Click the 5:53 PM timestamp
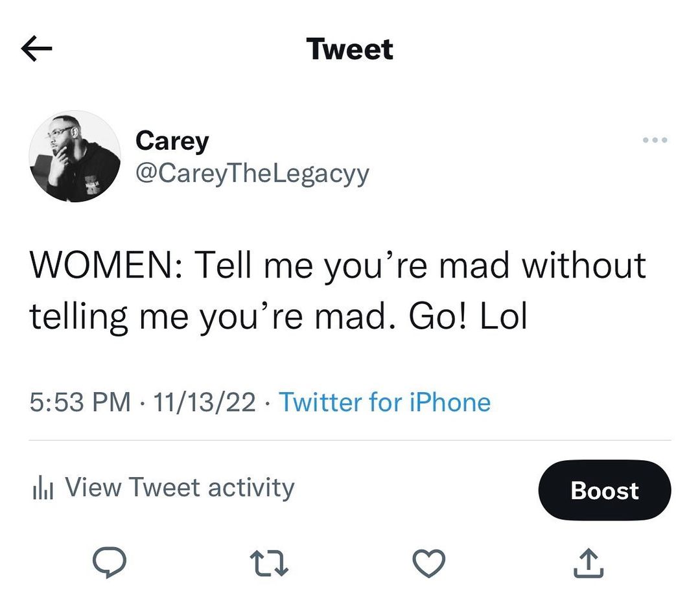Viewport: 700px width, 595px height. 80,402
